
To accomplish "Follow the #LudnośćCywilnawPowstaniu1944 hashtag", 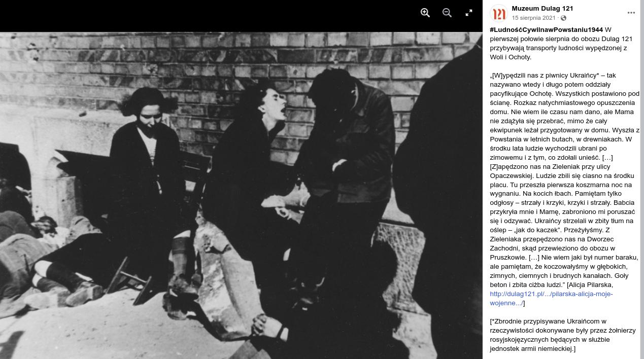I will [x=547, y=30].
